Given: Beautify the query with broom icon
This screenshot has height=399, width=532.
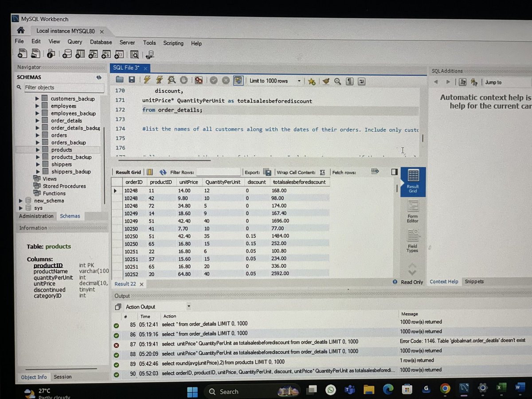Looking at the screenshot, I should point(326,82).
